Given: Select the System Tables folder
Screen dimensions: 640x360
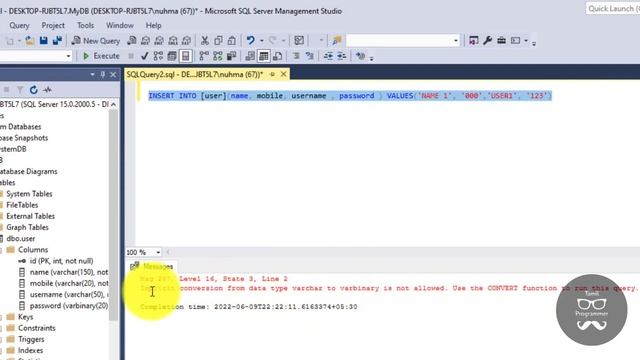Looking at the screenshot, I should click(x=29, y=194).
